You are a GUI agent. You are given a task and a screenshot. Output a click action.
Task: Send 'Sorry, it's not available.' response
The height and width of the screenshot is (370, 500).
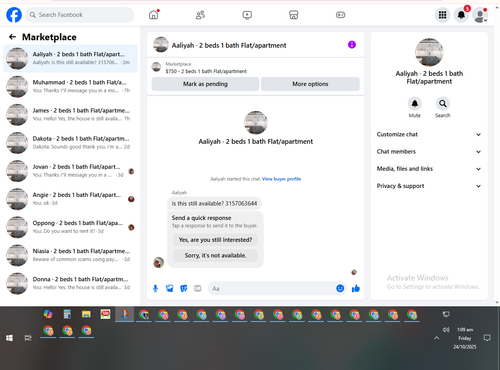[x=215, y=255]
